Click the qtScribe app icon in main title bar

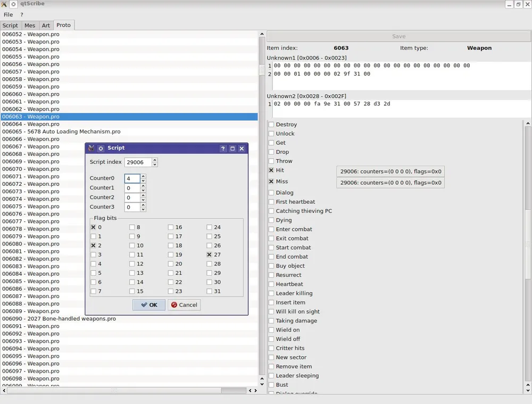[x=4, y=4]
